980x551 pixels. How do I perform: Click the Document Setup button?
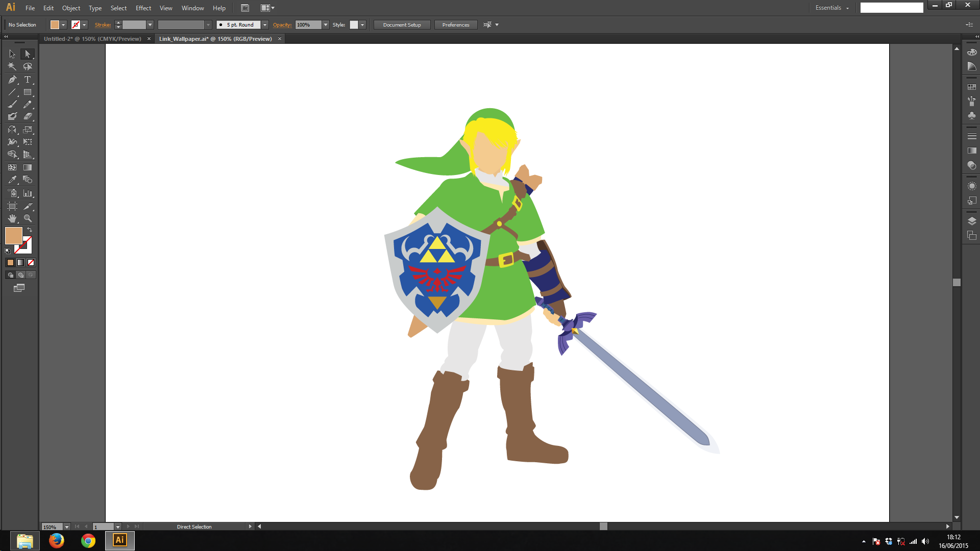click(x=402, y=25)
